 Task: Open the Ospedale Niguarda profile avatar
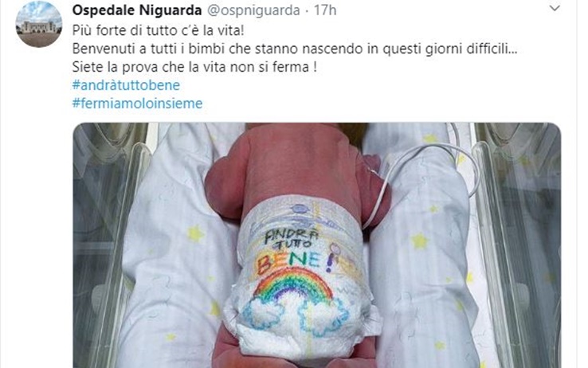(38, 24)
